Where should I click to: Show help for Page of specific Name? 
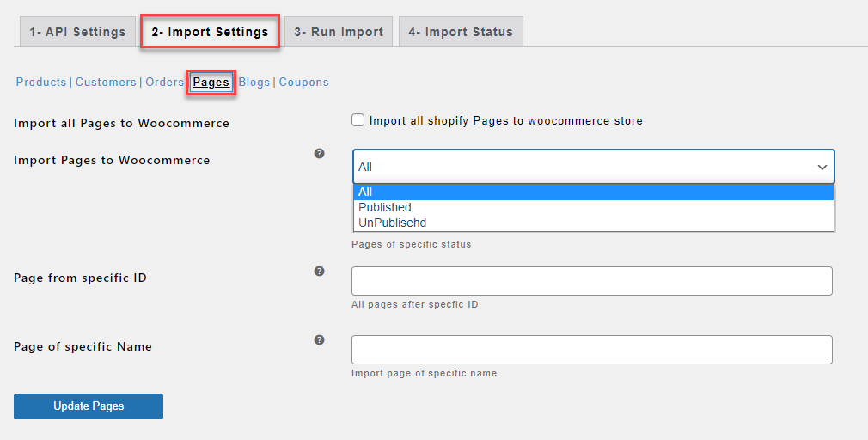pos(320,339)
